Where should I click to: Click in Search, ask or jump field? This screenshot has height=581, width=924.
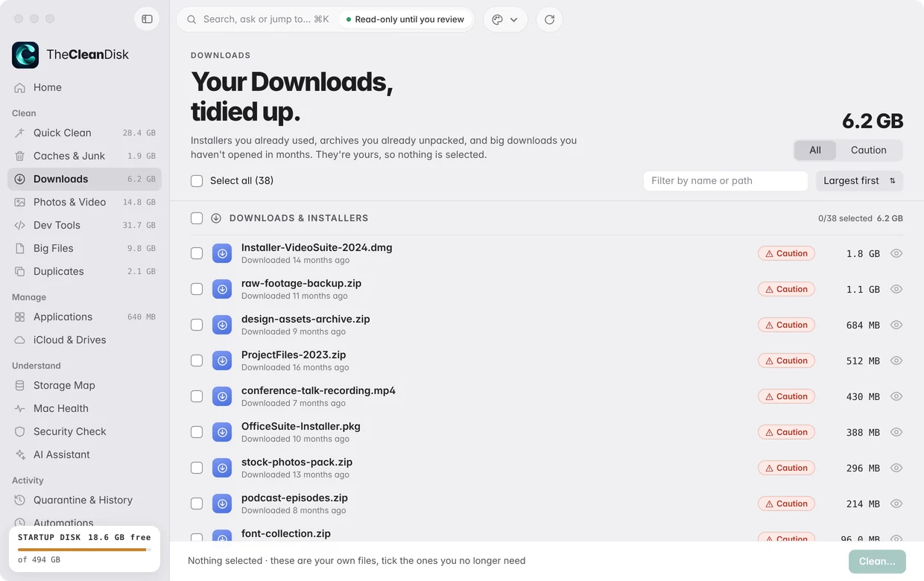click(257, 19)
